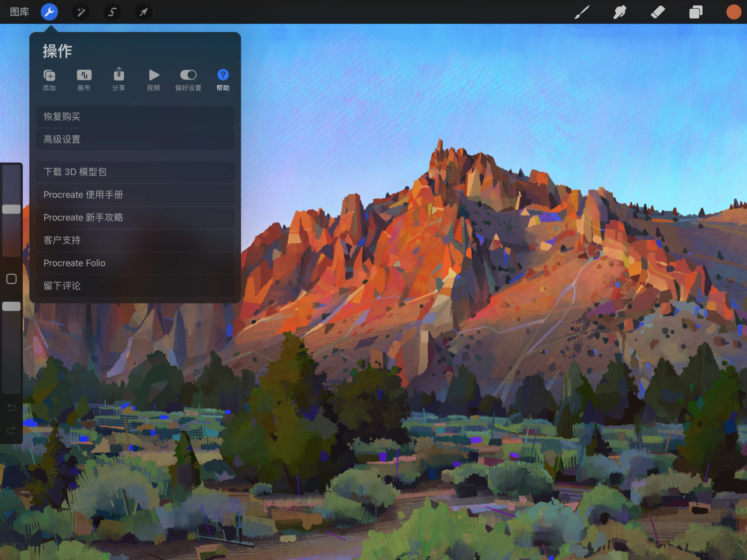Switch to the Add (添加) tab
The width and height of the screenshot is (747, 560).
(49, 80)
